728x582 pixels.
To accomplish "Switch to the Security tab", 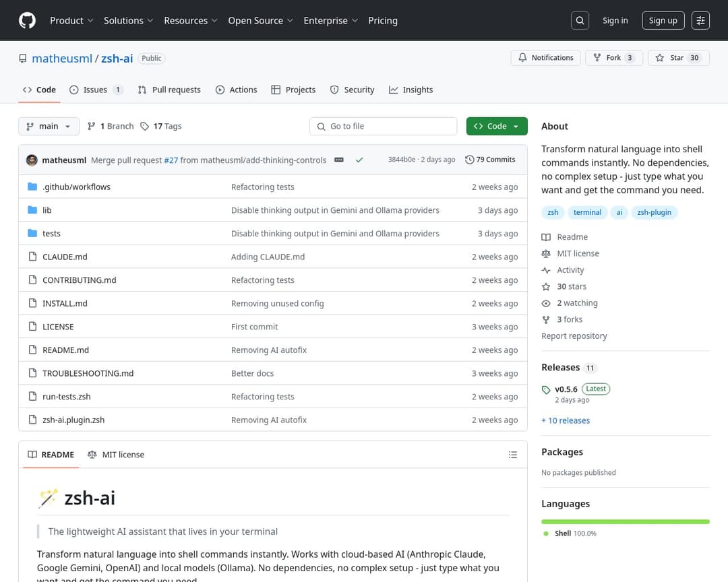I will pos(353,90).
